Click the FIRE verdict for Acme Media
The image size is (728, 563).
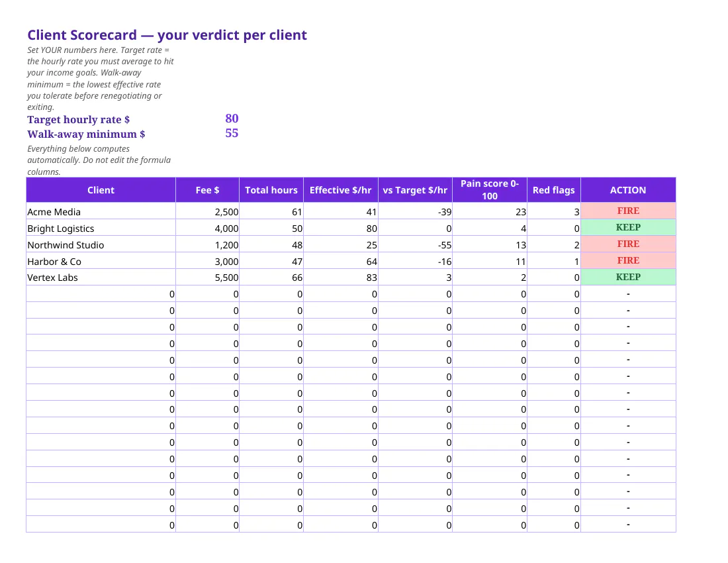(628, 211)
